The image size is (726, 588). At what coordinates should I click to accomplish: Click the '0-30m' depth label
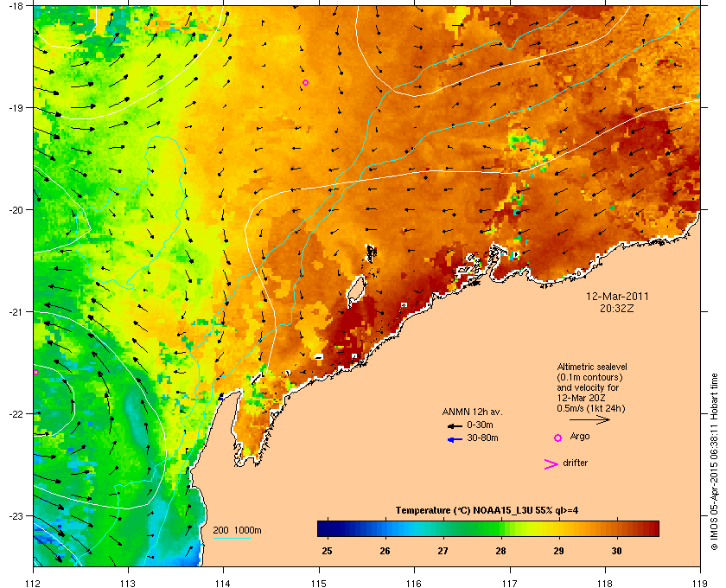coord(480,425)
